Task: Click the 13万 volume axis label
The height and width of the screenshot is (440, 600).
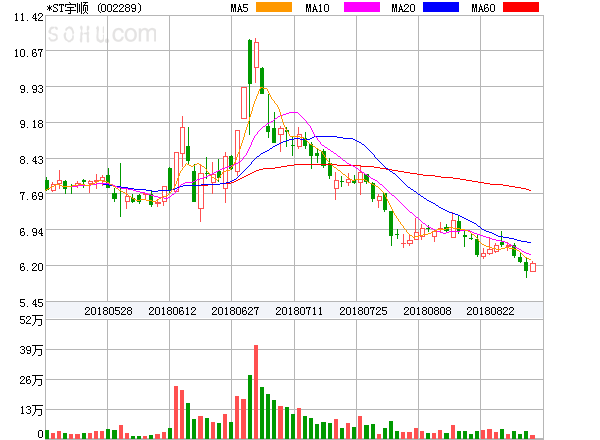Action: click(31, 410)
